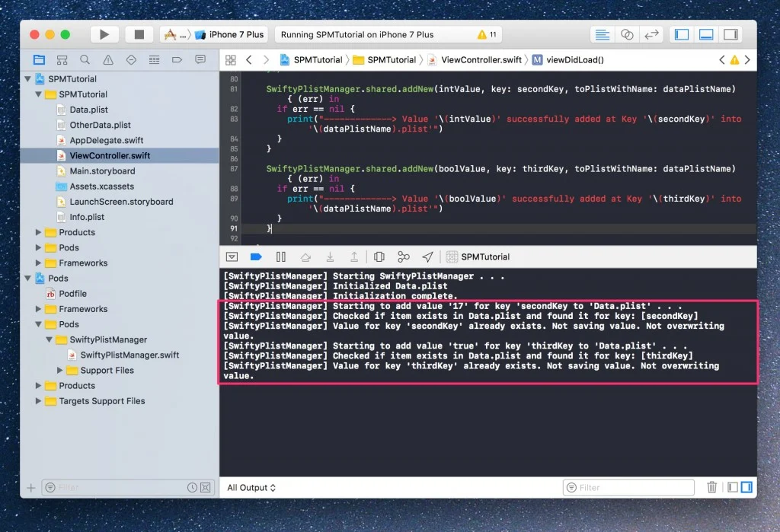
Task: Open the viewDidLoad() method breadcrumb
Action: (x=568, y=60)
